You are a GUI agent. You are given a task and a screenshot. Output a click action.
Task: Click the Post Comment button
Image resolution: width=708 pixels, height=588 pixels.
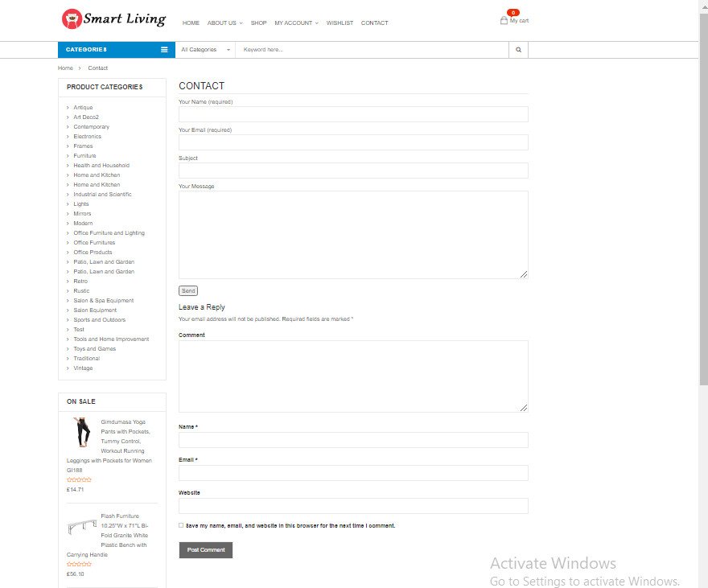[x=205, y=550]
